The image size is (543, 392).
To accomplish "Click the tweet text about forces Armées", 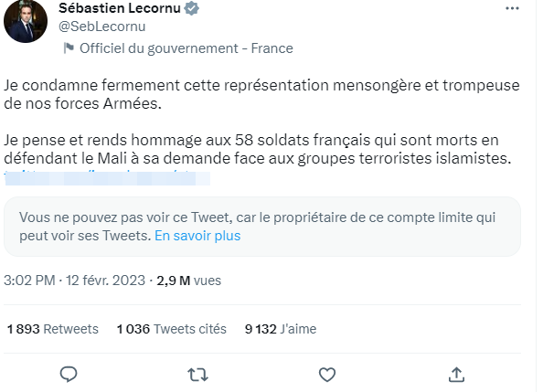I will [x=261, y=94].
